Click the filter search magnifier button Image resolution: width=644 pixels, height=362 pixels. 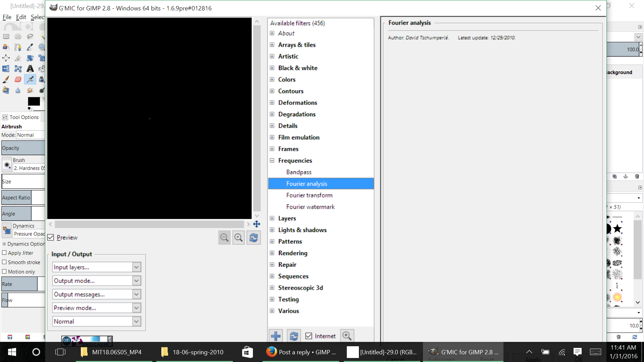(347, 336)
